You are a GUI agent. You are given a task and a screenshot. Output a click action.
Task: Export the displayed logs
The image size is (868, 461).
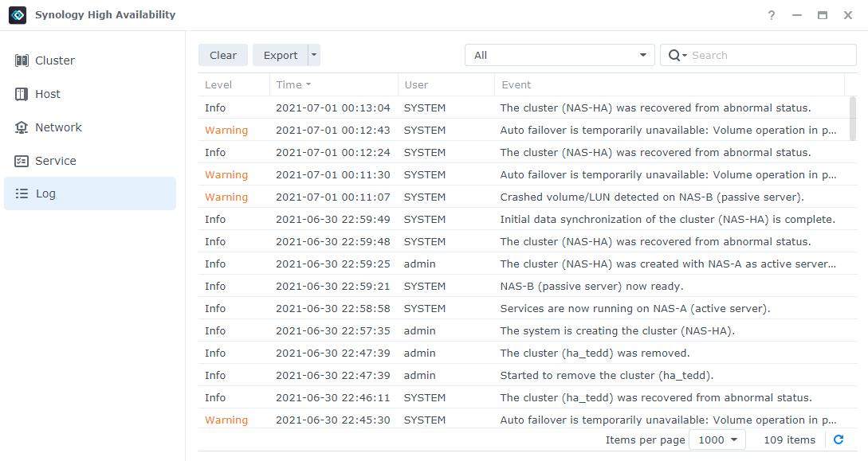pos(281,54)
